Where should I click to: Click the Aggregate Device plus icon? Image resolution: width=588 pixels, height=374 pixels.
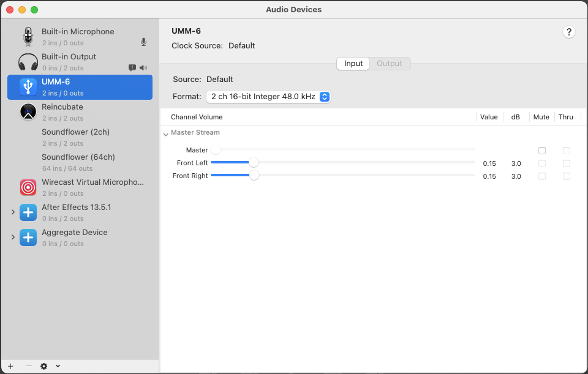(28, 237)
